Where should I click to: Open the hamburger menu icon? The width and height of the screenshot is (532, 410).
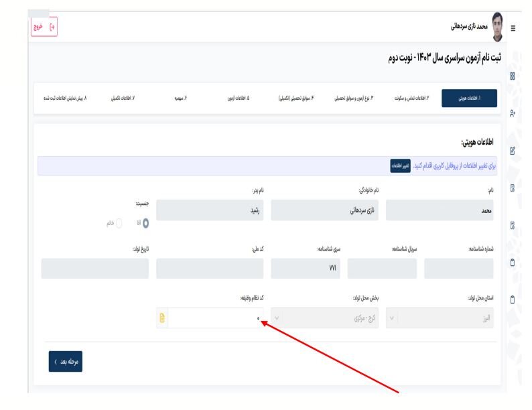513,28
